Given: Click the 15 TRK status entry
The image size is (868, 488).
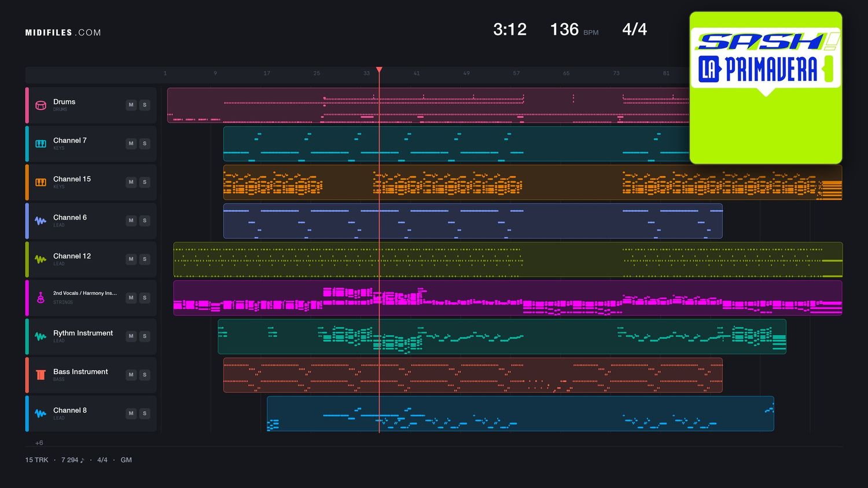Looking at the screenshot, I should (36, 460).
